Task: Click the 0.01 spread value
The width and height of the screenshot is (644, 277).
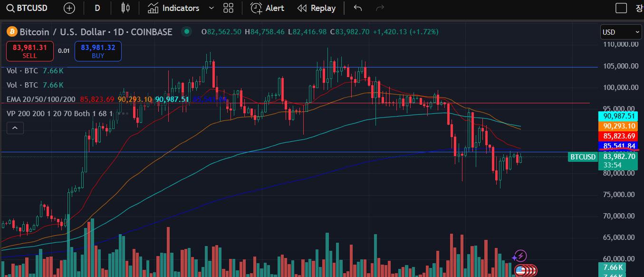Action: 64,50
